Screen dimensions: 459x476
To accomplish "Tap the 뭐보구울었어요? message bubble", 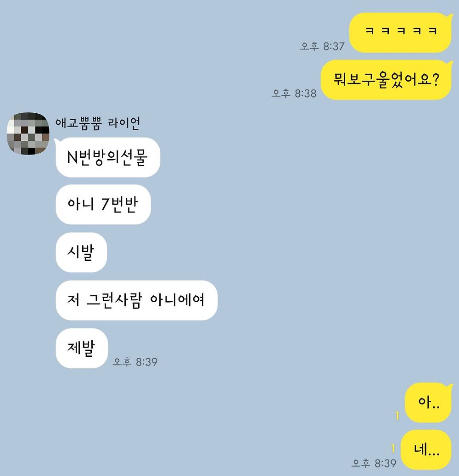I will coord(386,79).
